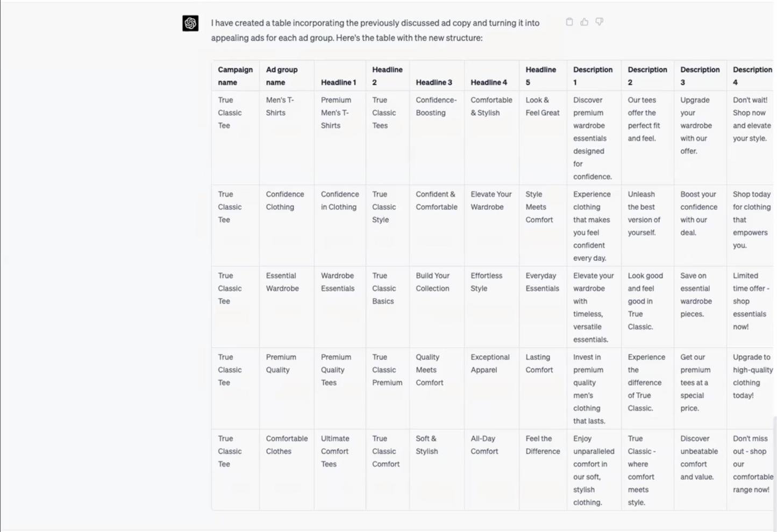This screenshot has height=532, width=777.
Task: Select the Premium Quality ad group cell
Action: pos(281,363)
